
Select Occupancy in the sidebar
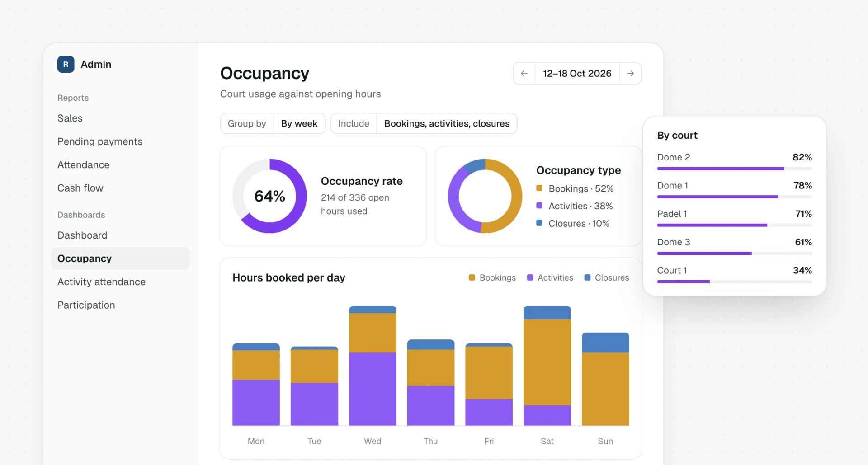120,258
